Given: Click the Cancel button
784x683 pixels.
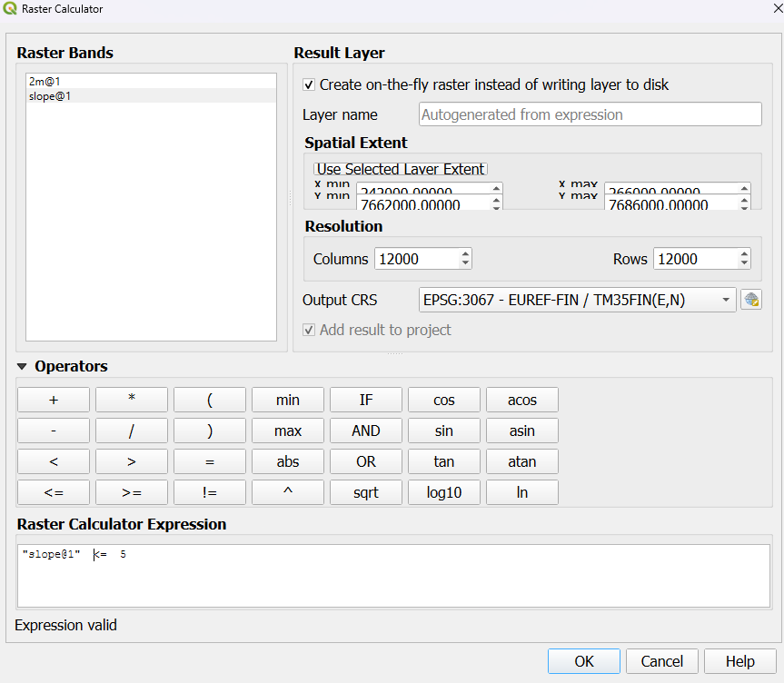Looking at the screenshot, I should point(662,661).
